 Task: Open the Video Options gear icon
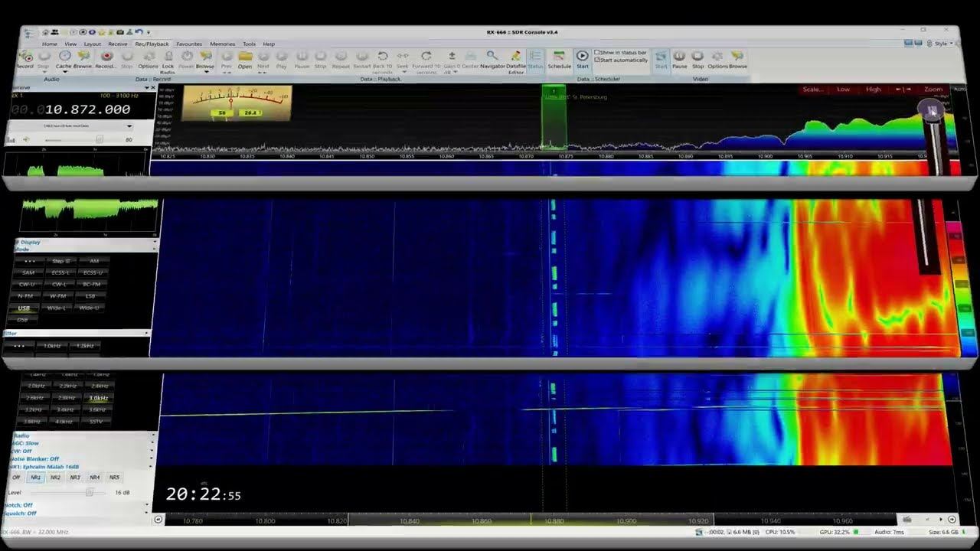point(717,56)
